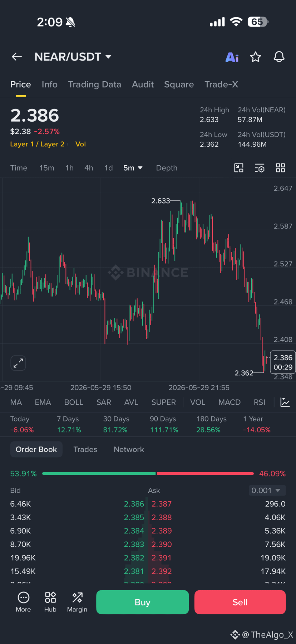Screen dimensions: 296x644
Task: Tap the 1 Year -14.05% performance
Action: 257,424
